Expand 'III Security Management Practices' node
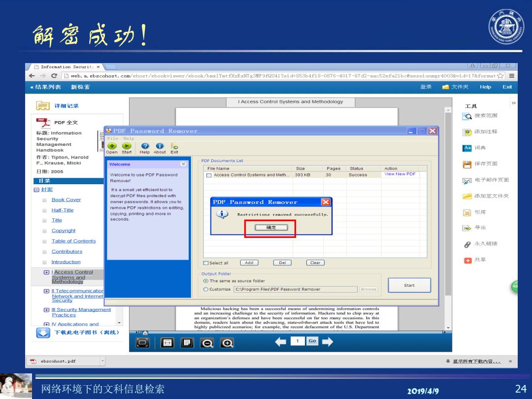The image size is (532, 399). 46,310
